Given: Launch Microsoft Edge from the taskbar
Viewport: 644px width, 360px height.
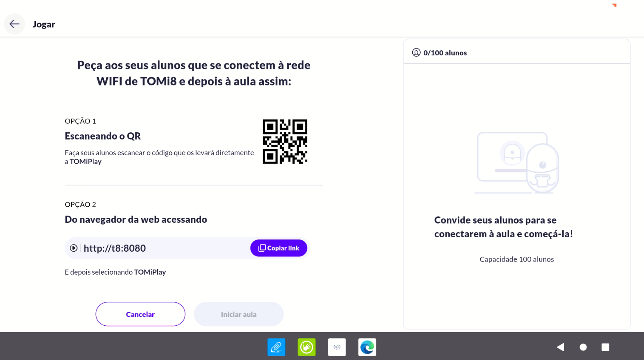Looking at the screenshot, I should click(367, 347).
